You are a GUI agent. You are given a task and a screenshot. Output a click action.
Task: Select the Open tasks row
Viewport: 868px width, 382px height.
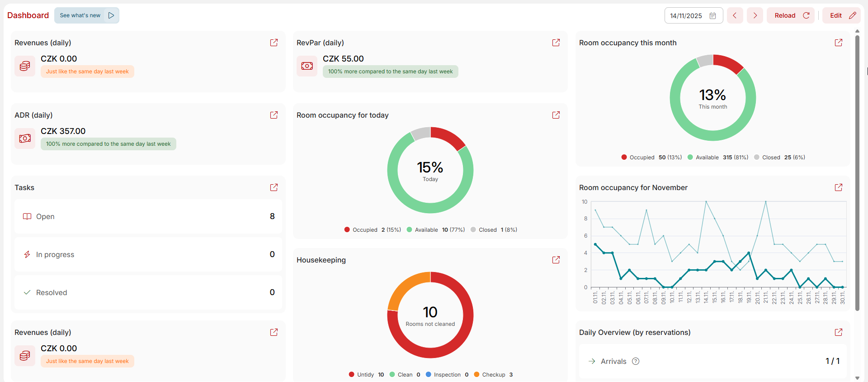(148, 216)
